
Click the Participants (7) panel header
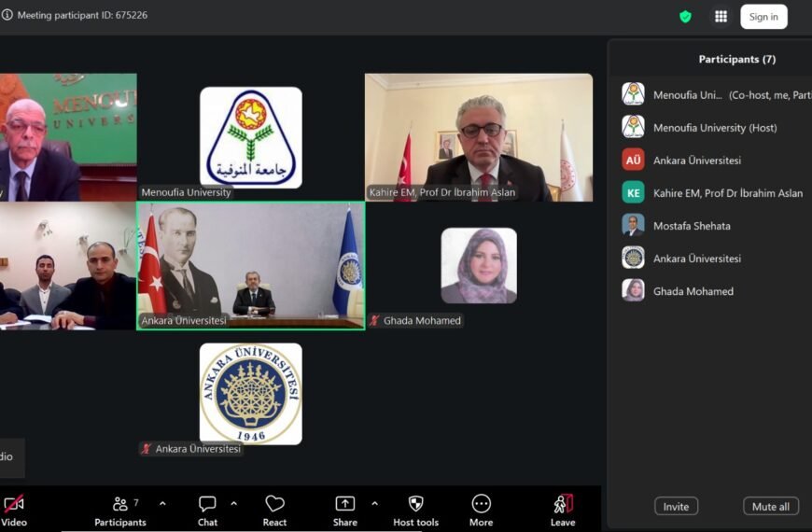(x=737, y=59)
